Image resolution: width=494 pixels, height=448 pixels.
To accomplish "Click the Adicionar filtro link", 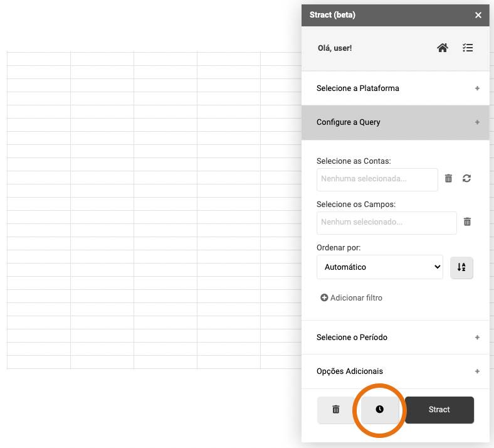I will coord(356,298).
